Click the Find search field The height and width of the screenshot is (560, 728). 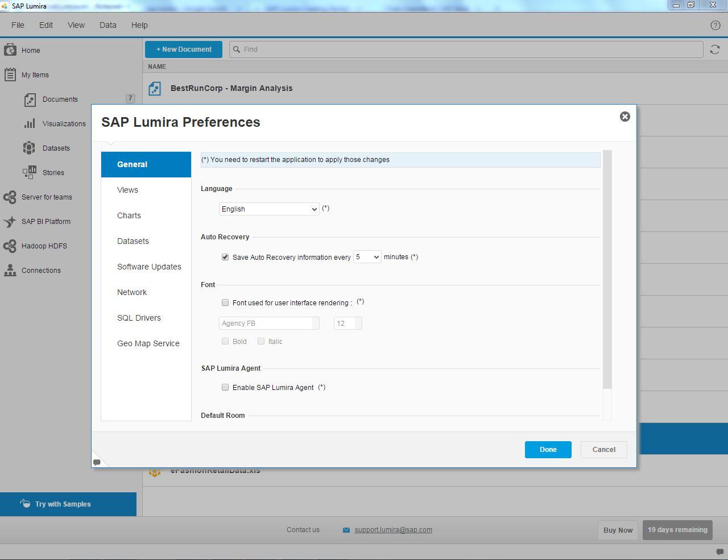click(x=466, y=49)
